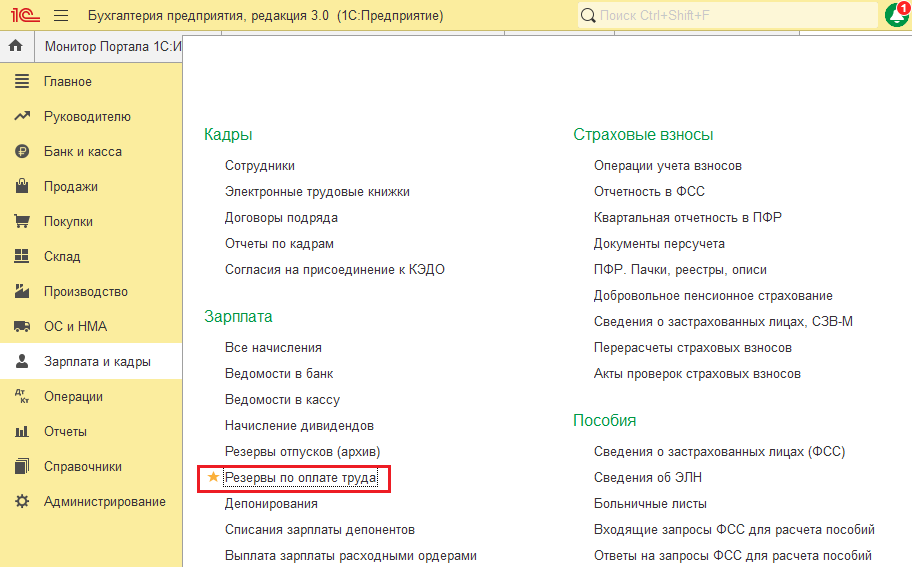Open the Производство section
912x567 pixels.
(x=86, y=291)
